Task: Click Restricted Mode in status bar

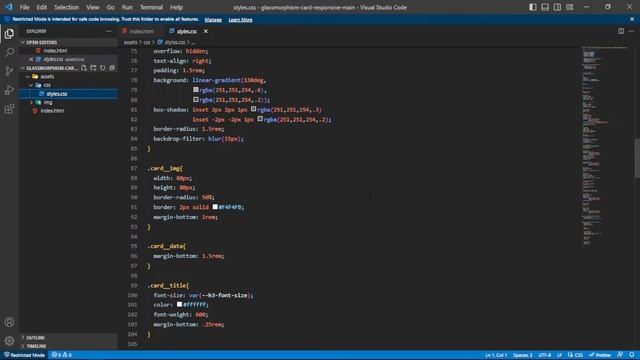Action: click(24, 355)
